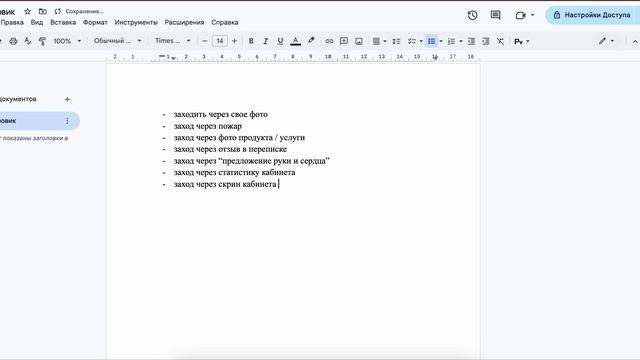Open the Правка menu
The image size is (640, 360).
coord(12,22)
